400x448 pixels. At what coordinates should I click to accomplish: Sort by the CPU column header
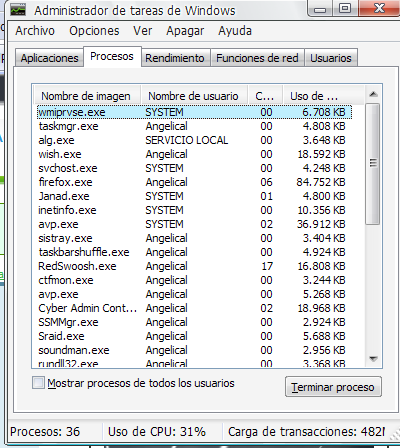(265, 96)
